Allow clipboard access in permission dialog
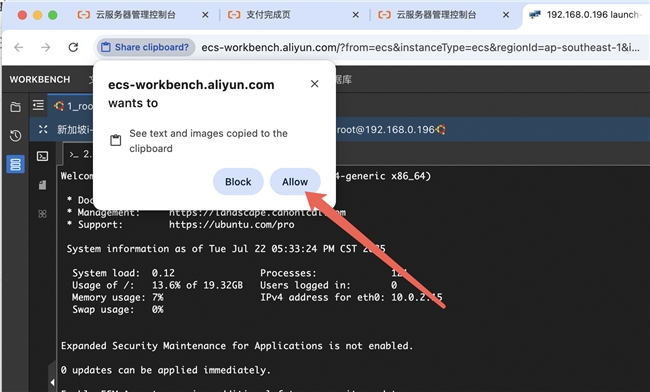Image resolution: width=650 pixels, height=392 pixels. coord(295,181)
